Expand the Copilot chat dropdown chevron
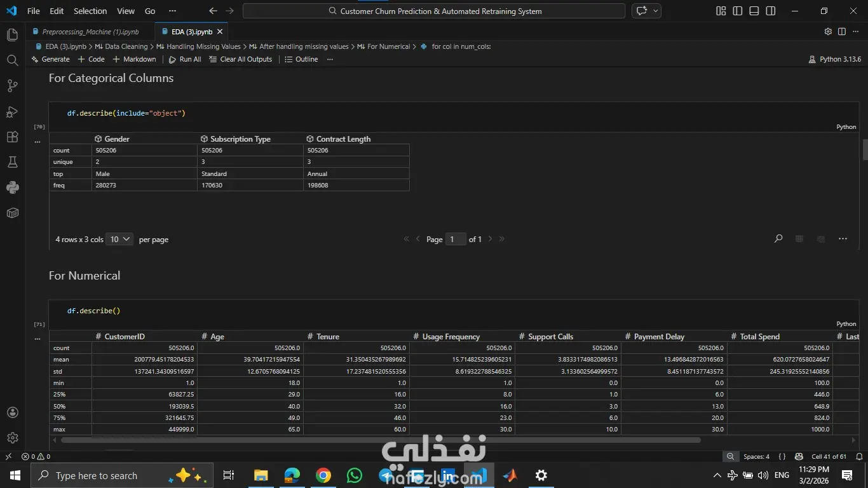This screenshot has width=868, height=488. (656, 11)
